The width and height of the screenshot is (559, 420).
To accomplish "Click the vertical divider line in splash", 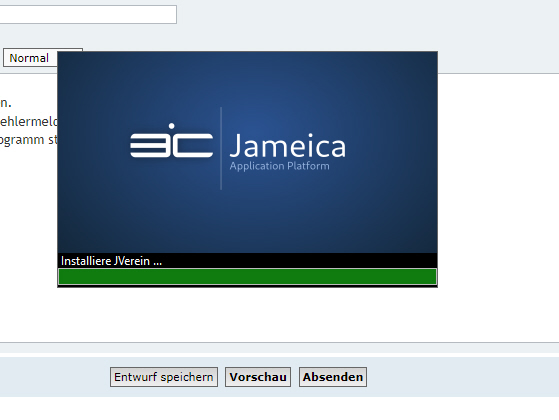I will point(221,148).
